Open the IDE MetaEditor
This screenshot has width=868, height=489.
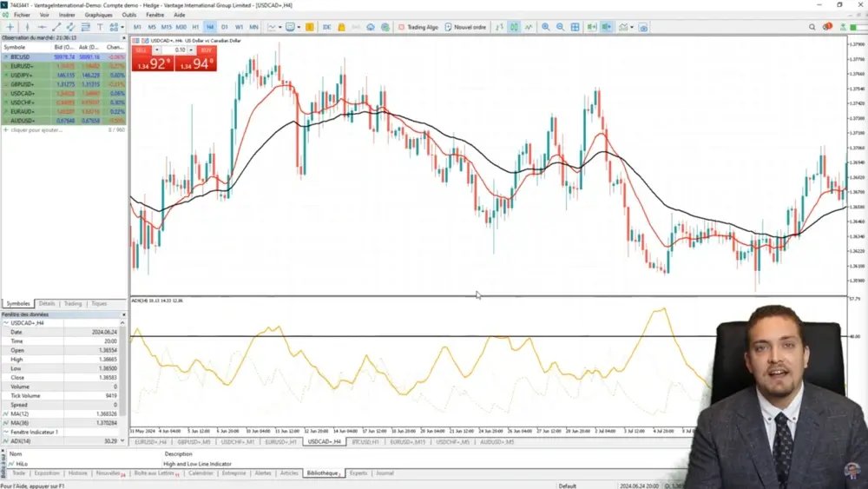(x=326, y=27)
